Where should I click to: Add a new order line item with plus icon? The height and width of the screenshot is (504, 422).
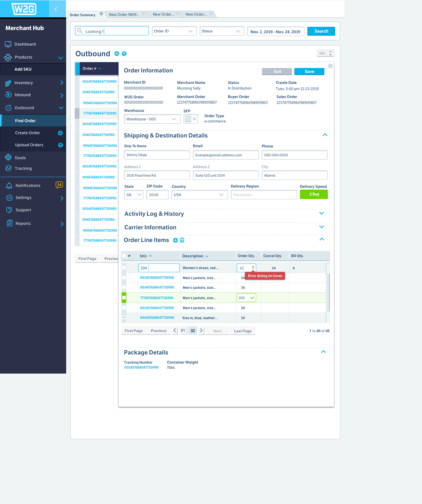175,240
